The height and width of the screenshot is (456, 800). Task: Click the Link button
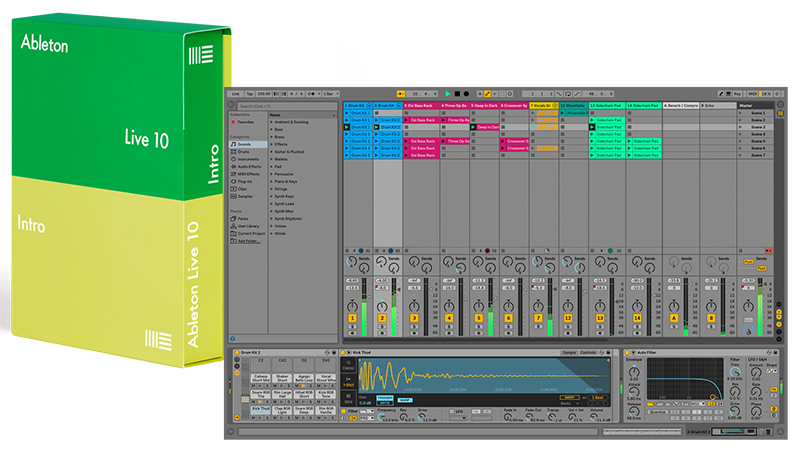pyautogui.click(x=235, y=94)
